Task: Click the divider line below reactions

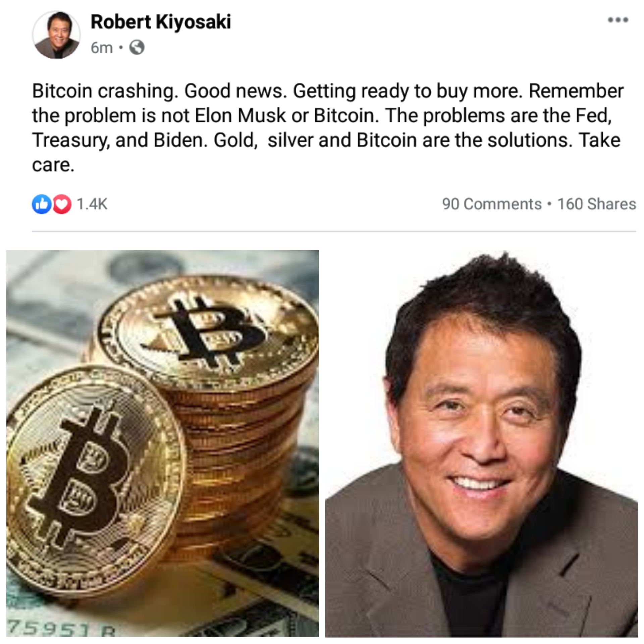Action: pyautogui.click(x=334, y=231)
